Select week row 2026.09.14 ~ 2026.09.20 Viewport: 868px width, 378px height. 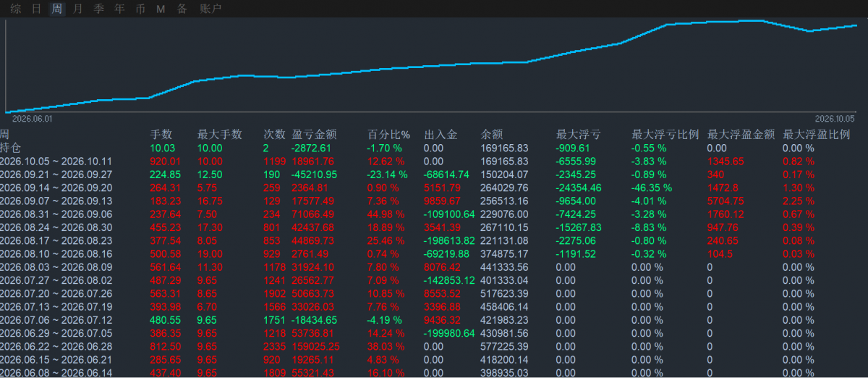(x=56, y=188)
